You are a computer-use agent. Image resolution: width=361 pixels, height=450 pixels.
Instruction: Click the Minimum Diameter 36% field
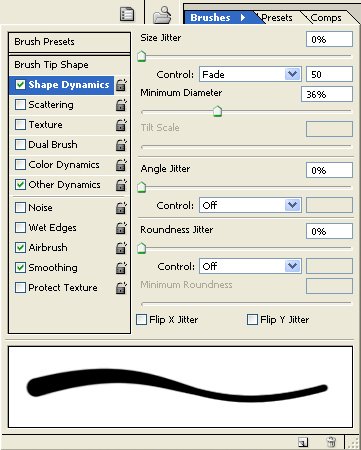[327, 94]
